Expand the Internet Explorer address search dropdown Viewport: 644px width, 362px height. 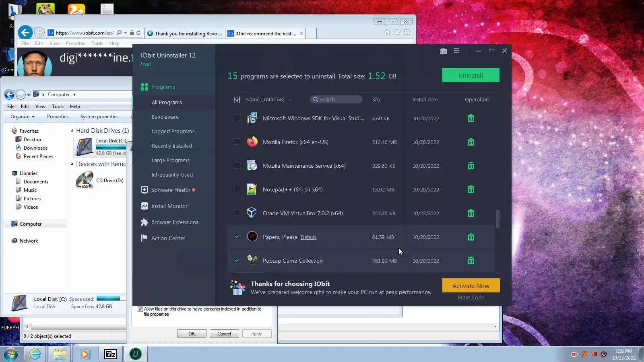coord(126,33)
